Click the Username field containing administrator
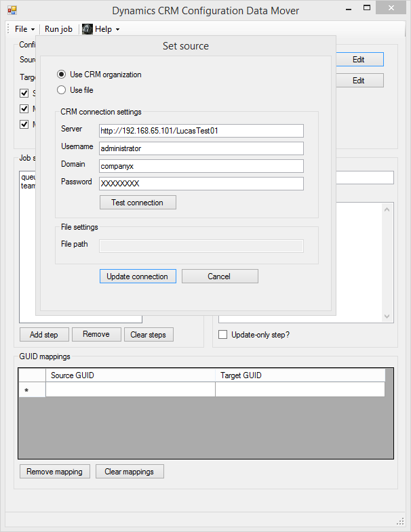The image size is (411, 532). pos(201,148)
